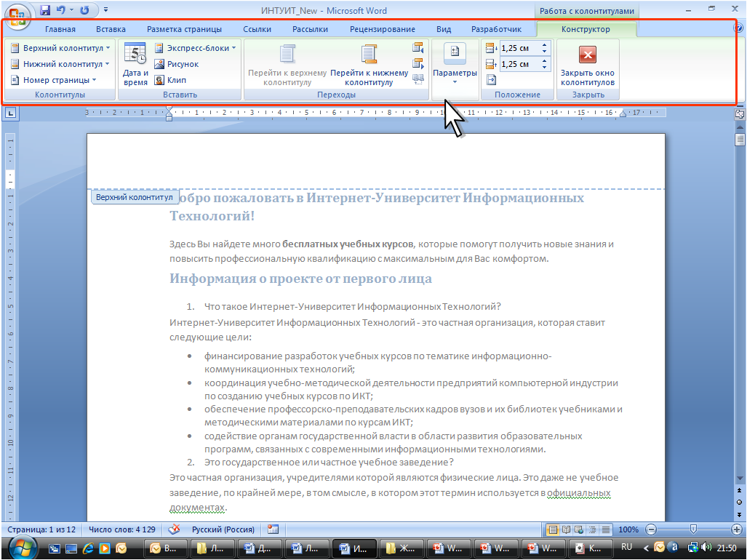Click Число слов: 4 129 indicator
This screenshot has width=747, height=560.
[122, 529]
